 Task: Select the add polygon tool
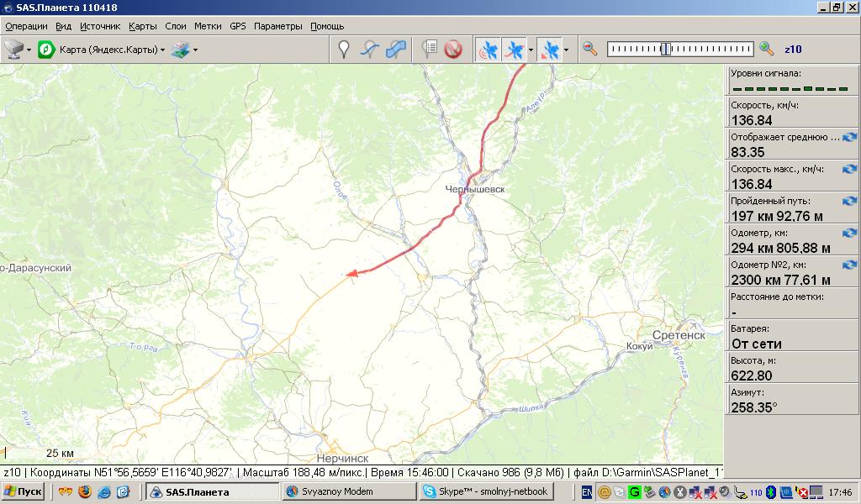point(396,50)
